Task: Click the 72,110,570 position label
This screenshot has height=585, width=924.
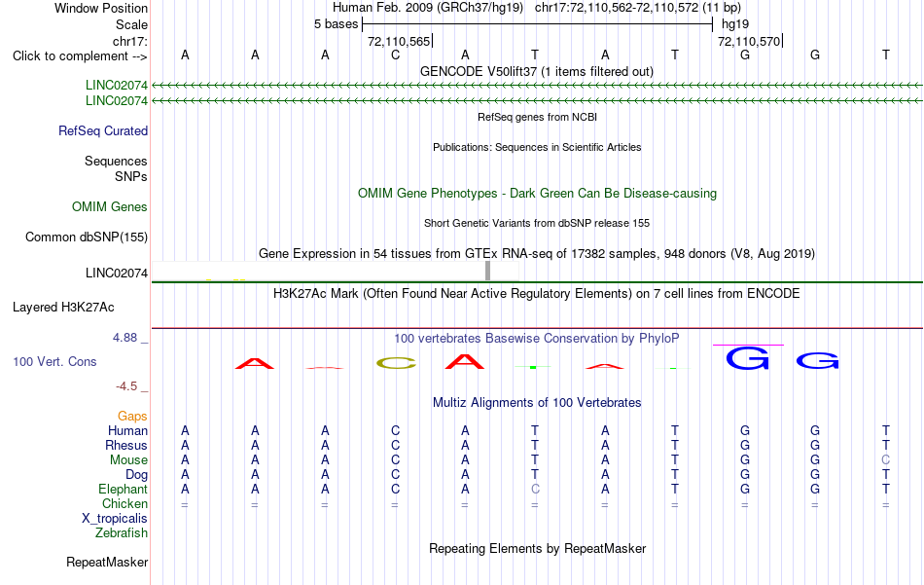Action: coord(749,41)
